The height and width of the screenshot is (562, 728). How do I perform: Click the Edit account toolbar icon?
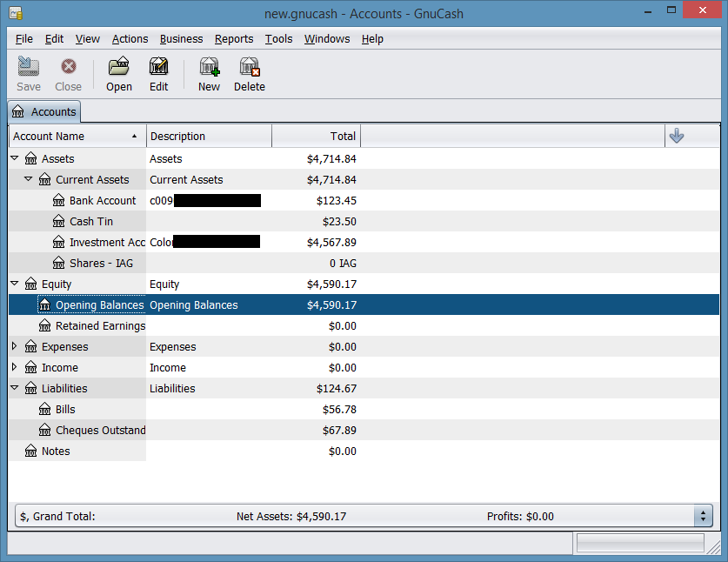159,67
